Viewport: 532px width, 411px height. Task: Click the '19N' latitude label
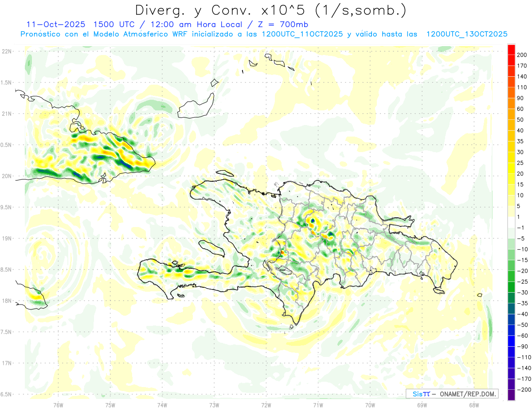7,239
